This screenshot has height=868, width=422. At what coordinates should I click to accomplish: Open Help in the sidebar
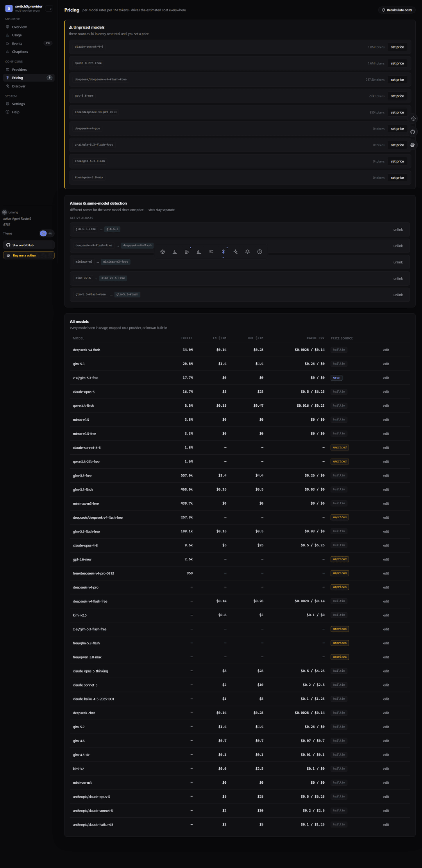click(x=29, y=112)
